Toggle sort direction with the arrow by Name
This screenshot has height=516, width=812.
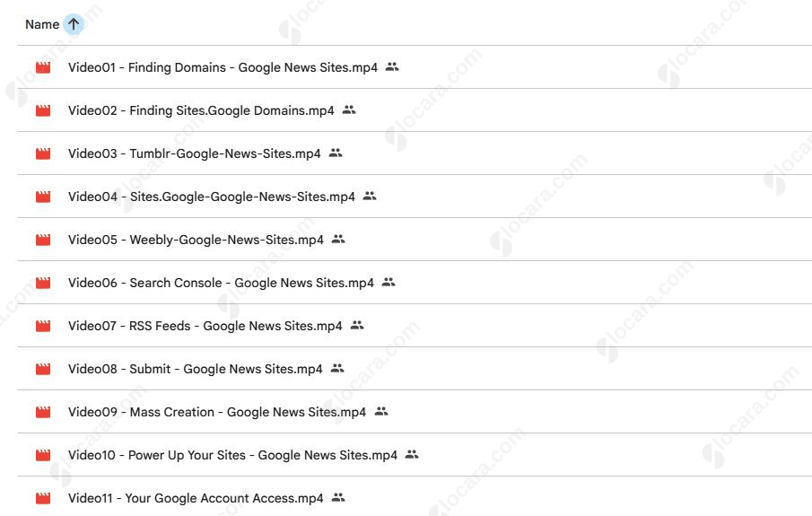pos(74,24)
